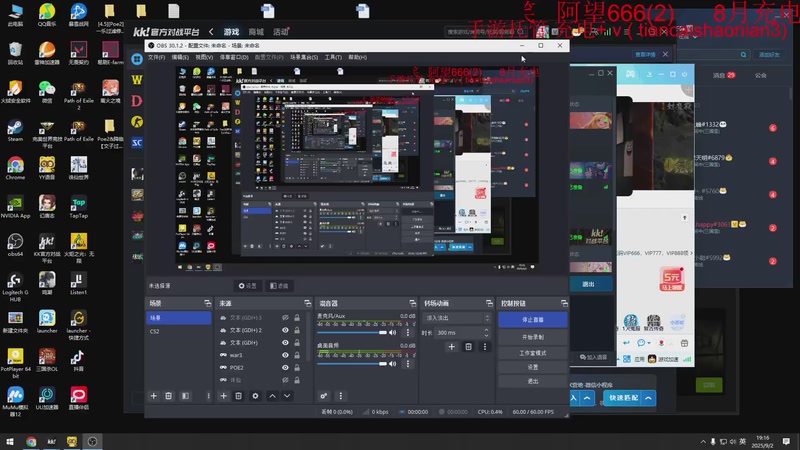Open Chrome from the Windows taskbar

tap(31, 442)
